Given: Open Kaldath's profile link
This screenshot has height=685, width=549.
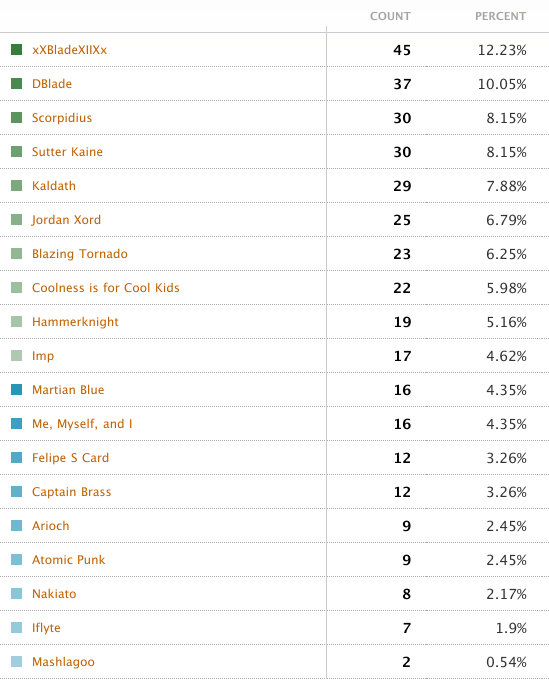Looking at the screenshot, I should point(54,186).
